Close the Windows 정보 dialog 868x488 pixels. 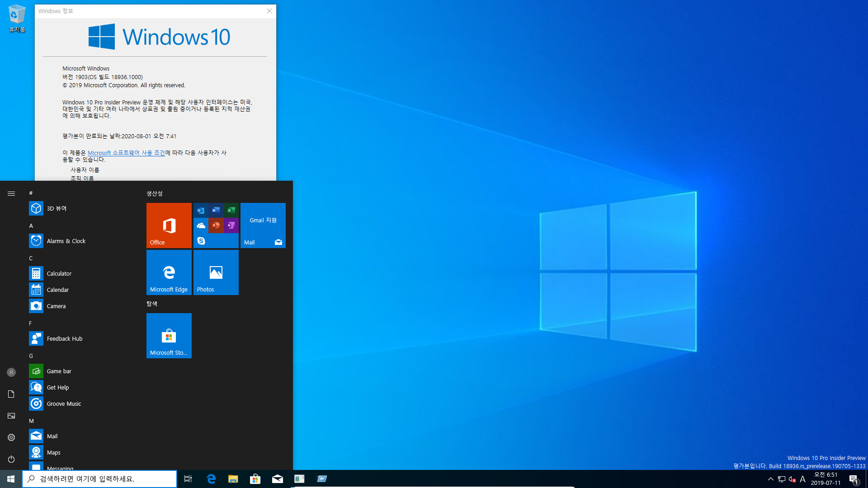[x=269, y=11]
